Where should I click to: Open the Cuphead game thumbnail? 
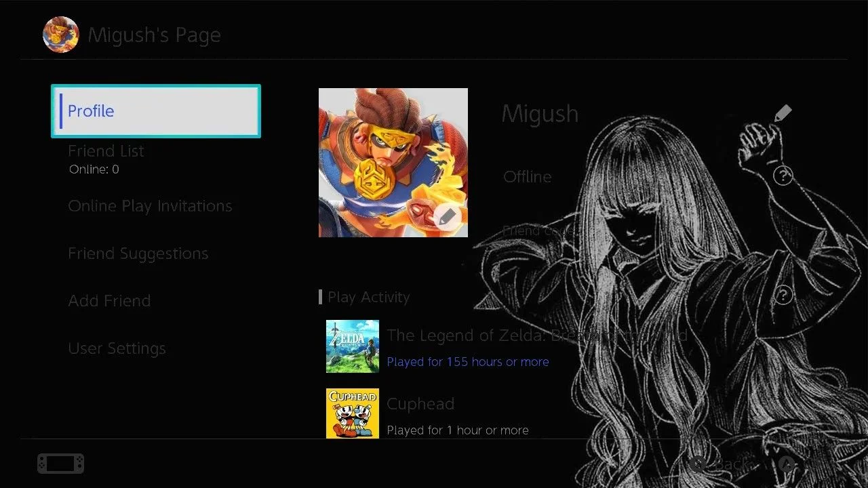point(353,413)
